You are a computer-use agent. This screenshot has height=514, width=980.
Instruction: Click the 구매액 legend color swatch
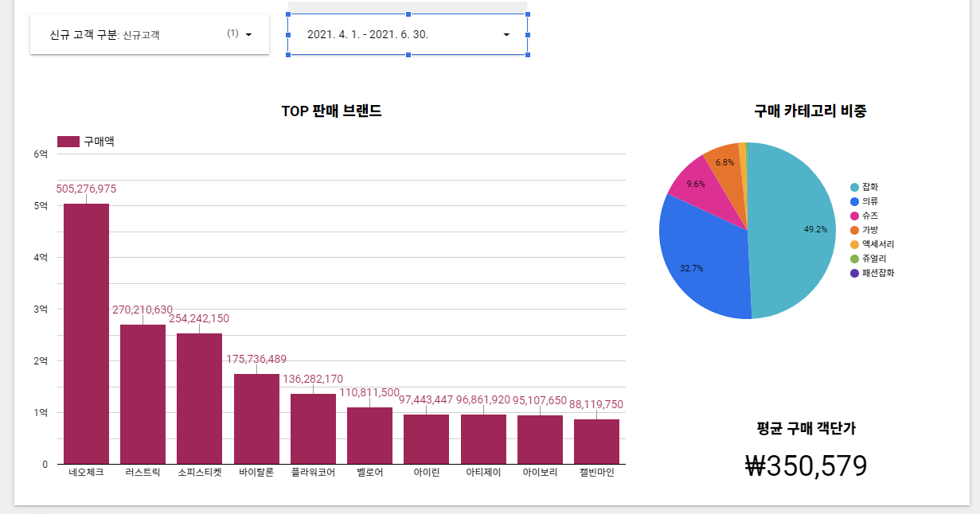tap(68, 142)
